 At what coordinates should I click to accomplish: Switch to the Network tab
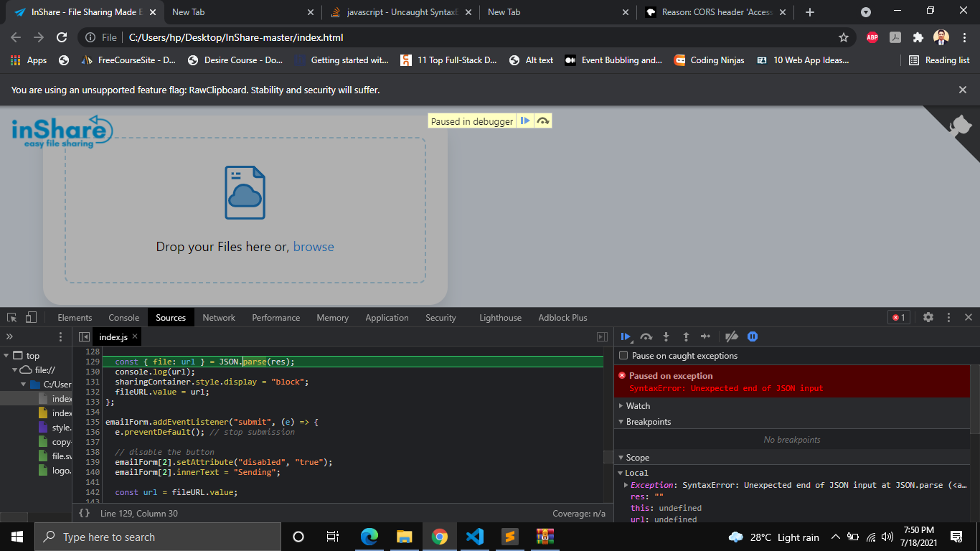point(219,317)
